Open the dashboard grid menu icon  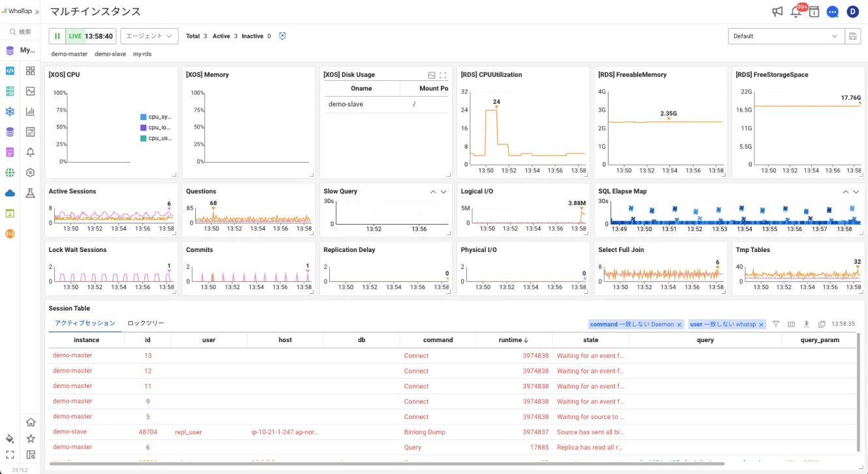[x=30, y=71]
